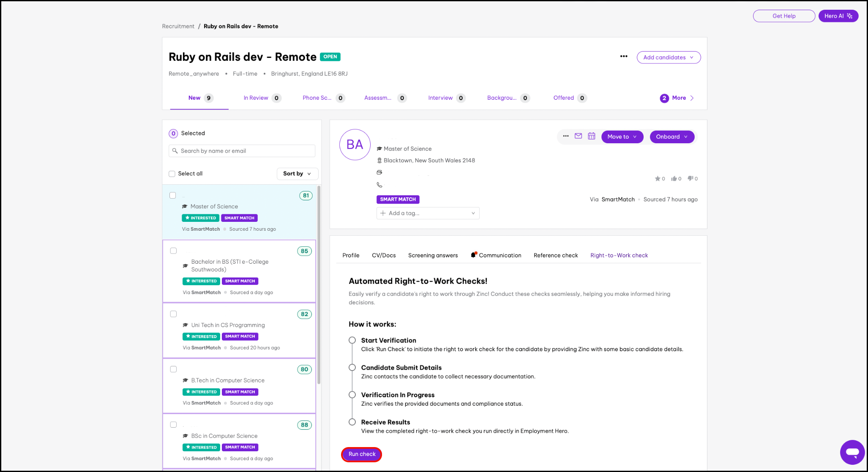Open the Add a tag dropdown

pyautogui.click(x=428, y=213)
